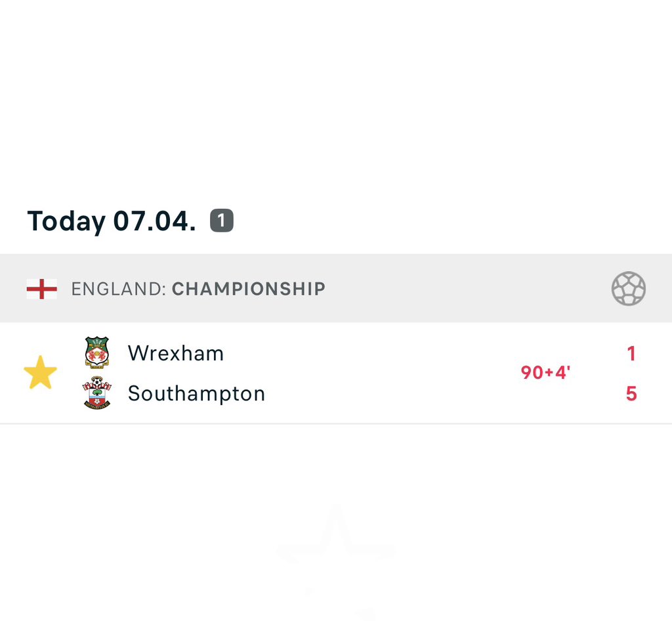The height and width of the screenshot is (621, 672).
Task: Click the Southampton club crest
Action: pyautogui.click(x=97, y=393)
